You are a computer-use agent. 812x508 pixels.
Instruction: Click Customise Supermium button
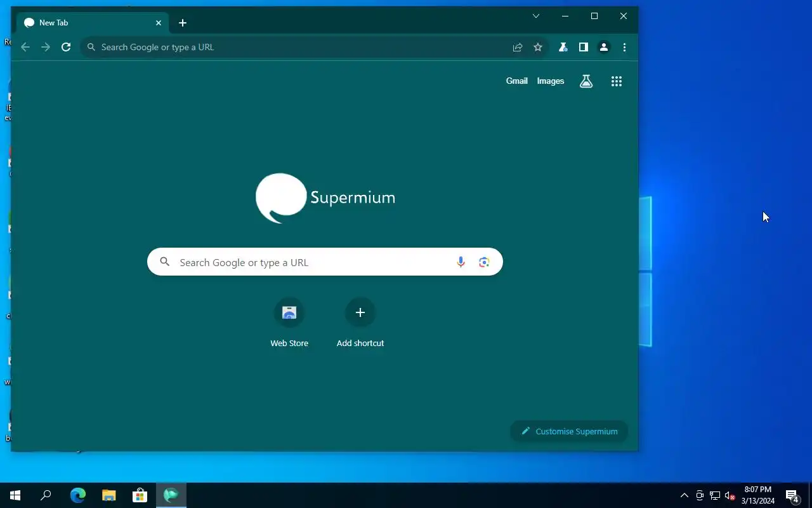point(569,431)
